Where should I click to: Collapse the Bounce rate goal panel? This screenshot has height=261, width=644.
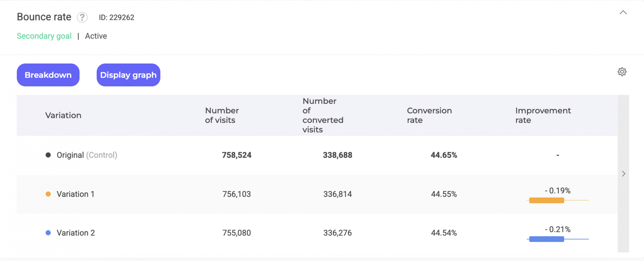623,13
